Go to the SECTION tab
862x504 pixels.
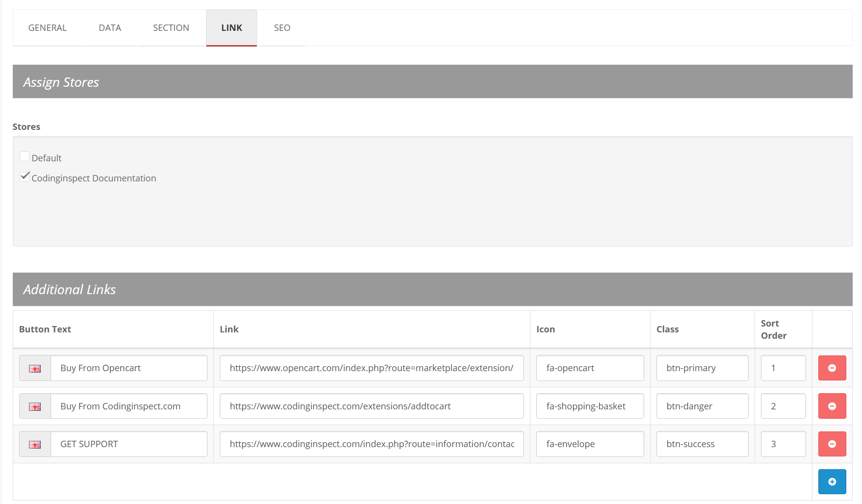pyautogui.click(x=171, y=28)
